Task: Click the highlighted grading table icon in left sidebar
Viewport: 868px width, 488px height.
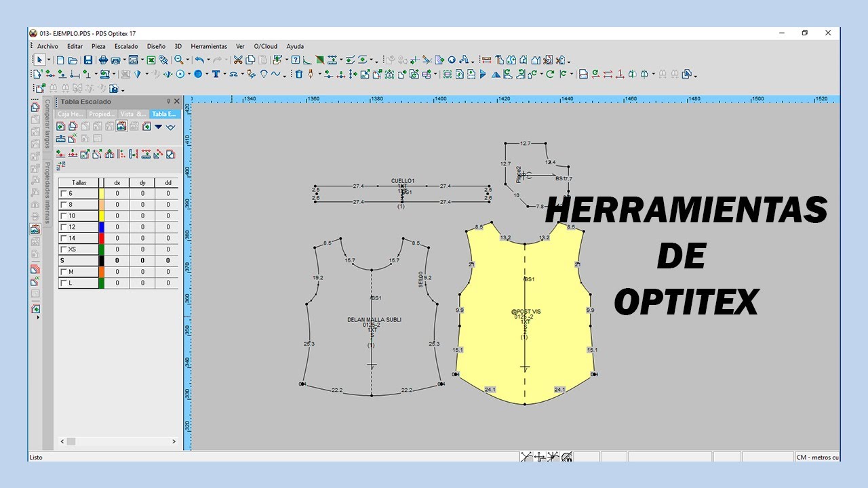Action: [x=35, y=229]
